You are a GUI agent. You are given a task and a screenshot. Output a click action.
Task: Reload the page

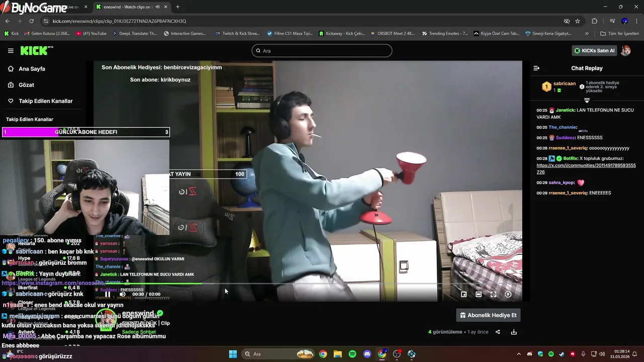tap(32, 21)
